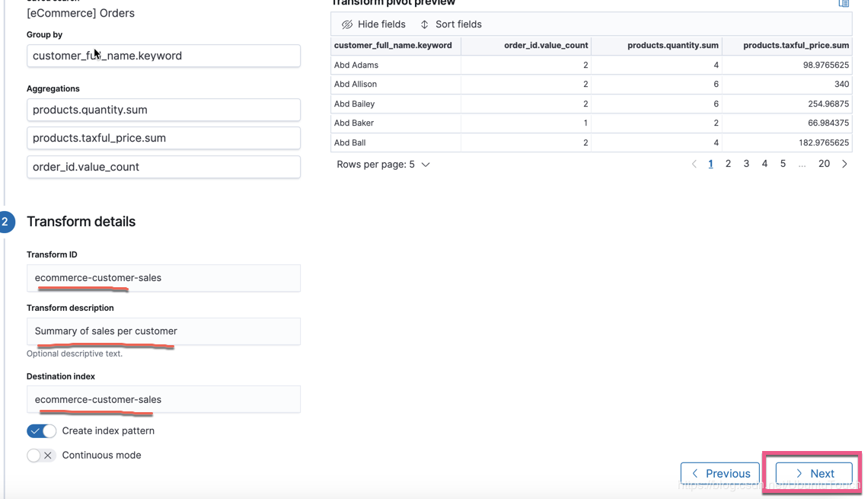Screen dimensions: 868x499
Task: Enable Continuous mode switch
Action: [42, 456]
